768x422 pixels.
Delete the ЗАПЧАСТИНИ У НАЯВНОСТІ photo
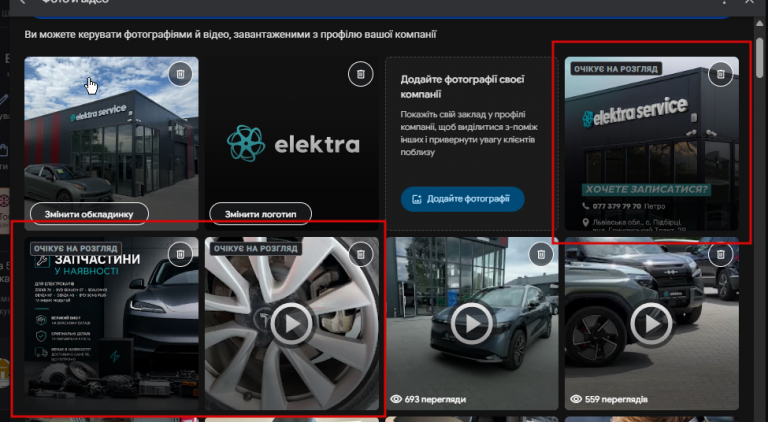pyautogui.click(x=180, y=254)
